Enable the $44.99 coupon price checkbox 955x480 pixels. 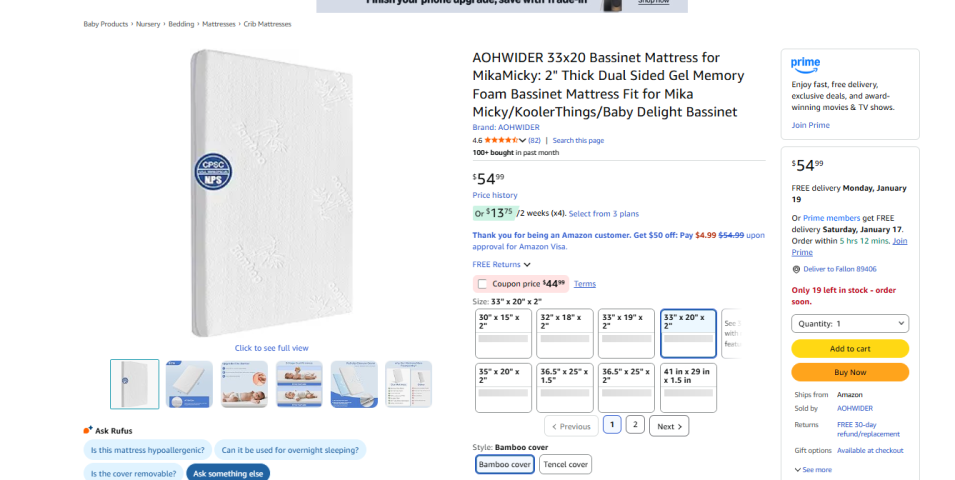pyautogui.click(x=483, y=284)
